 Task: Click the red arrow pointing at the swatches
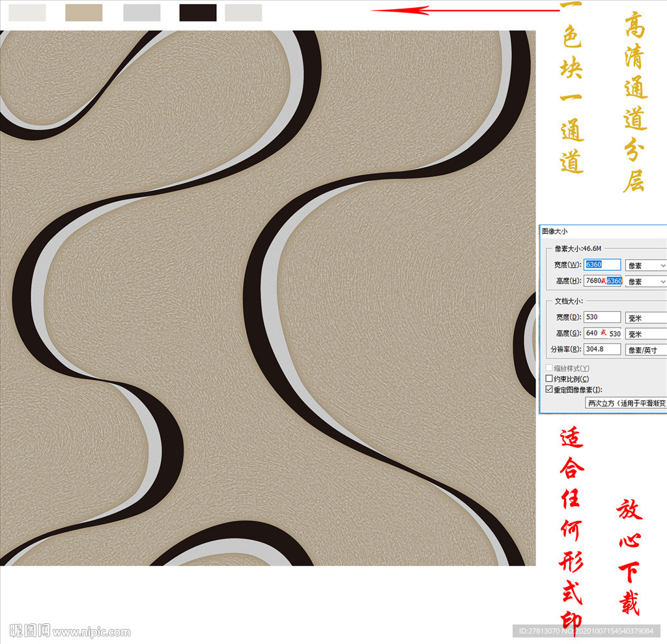(x=464, y=10)
